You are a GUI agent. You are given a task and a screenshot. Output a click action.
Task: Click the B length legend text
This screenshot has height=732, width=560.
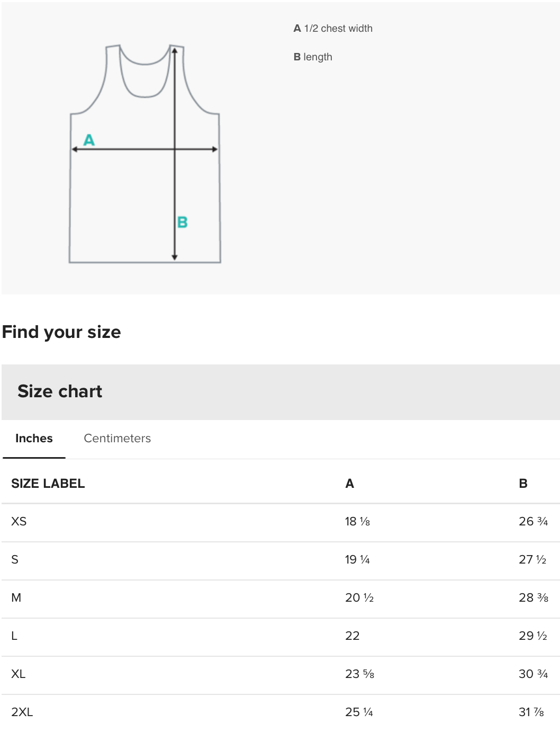(313, 57)
